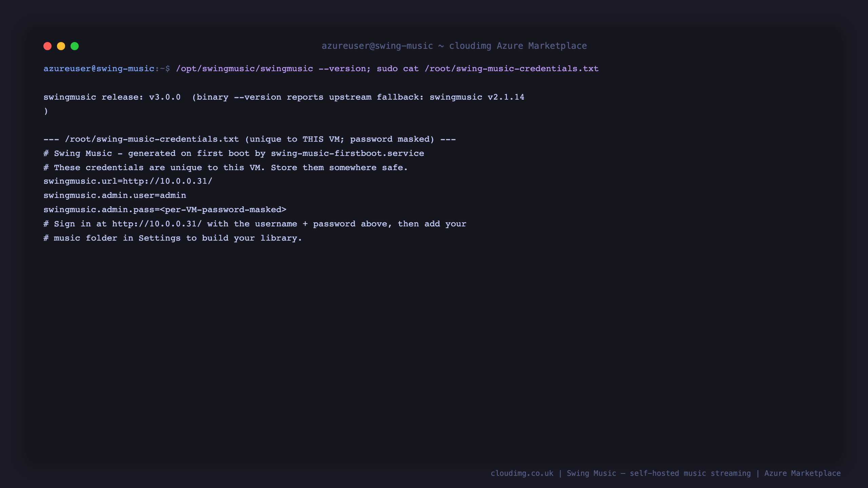Image resolution: width=868 pixels, height=488 pixels.
Task: Click the azureuser@swing-music shell prompt
Action: click(x=106, y=69)
